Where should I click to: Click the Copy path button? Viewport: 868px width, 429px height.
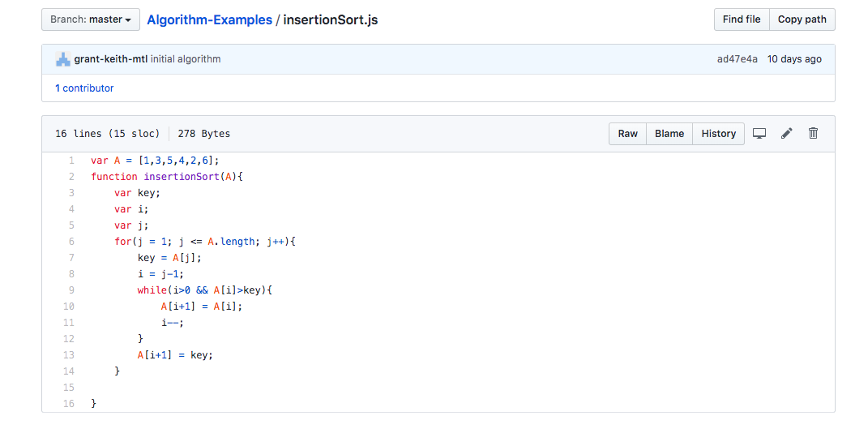click(x=802, y=19)
